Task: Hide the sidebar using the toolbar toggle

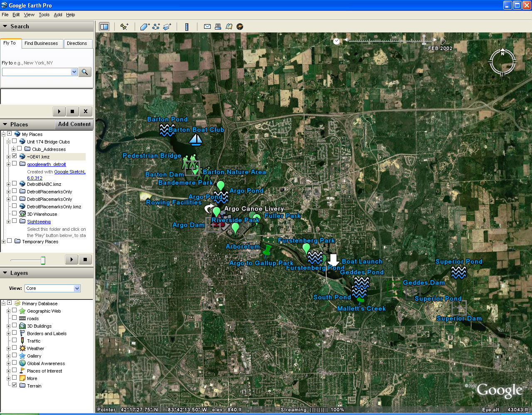Action: pyautogui.click(x=104, y=27)
